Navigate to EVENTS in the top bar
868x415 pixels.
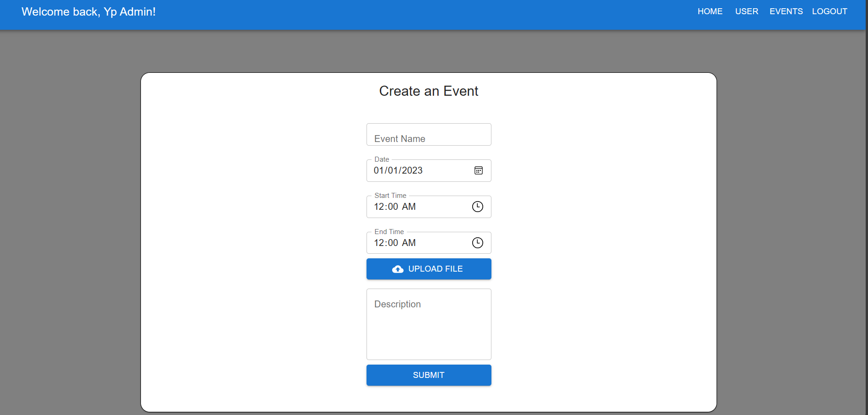tap(786, 11)
